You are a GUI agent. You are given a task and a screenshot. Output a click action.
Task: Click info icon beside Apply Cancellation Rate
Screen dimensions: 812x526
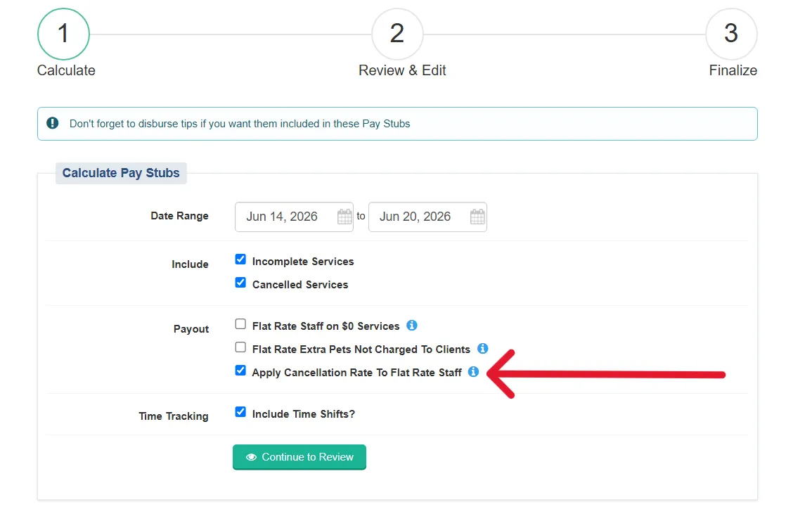coord(473,372)
